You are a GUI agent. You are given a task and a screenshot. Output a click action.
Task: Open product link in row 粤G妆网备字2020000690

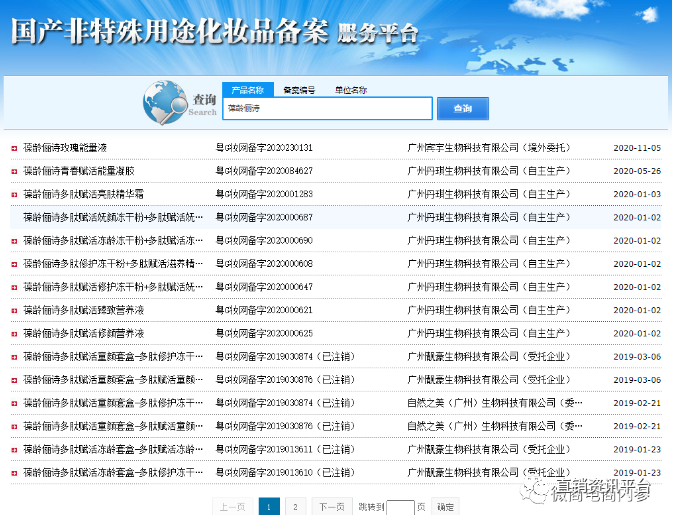(113, 241)
